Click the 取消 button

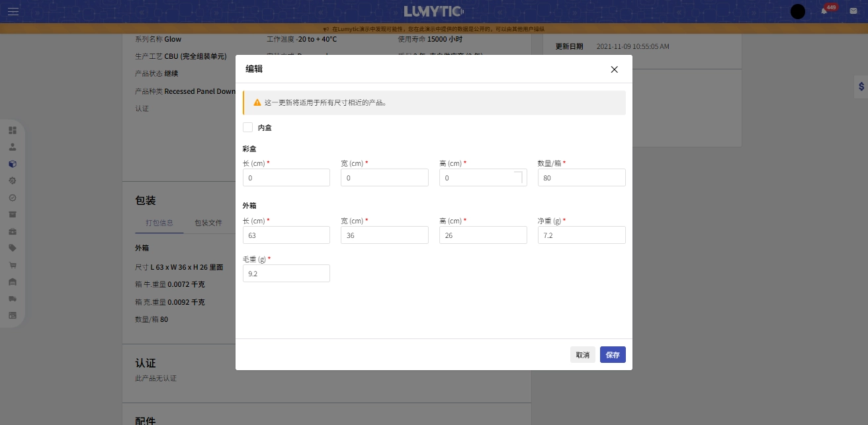[582, 354]
